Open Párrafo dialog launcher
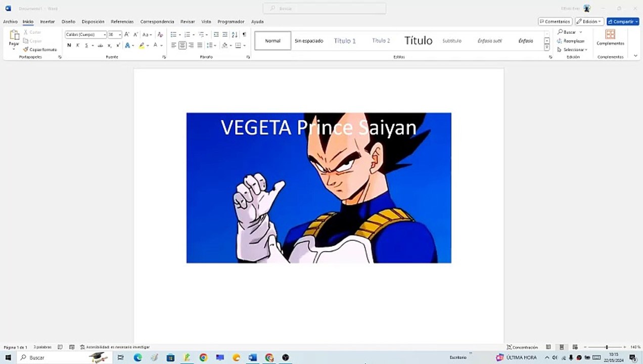 click(x=248, y=57)
